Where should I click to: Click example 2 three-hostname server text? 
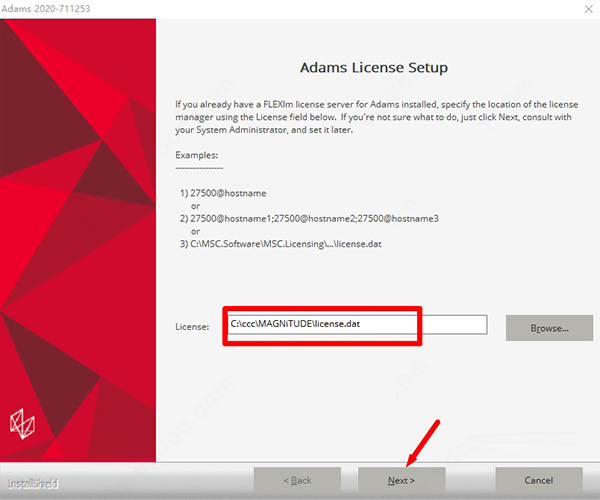(309, 218)
